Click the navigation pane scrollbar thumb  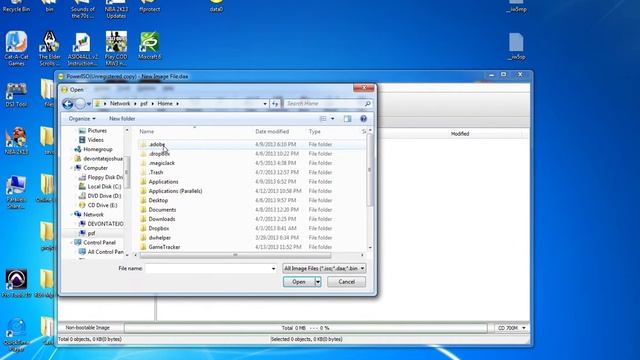tap(127, 172)
